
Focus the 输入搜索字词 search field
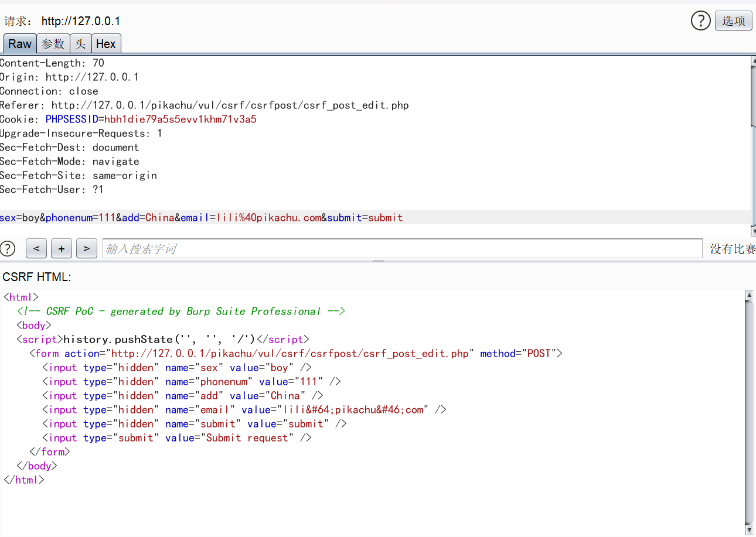click(402, 248)
